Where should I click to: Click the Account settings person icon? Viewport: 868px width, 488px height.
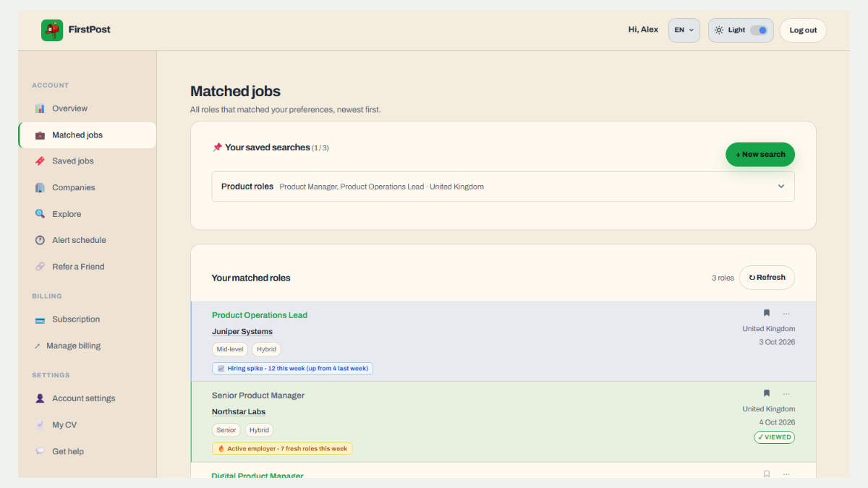(40, 398)
